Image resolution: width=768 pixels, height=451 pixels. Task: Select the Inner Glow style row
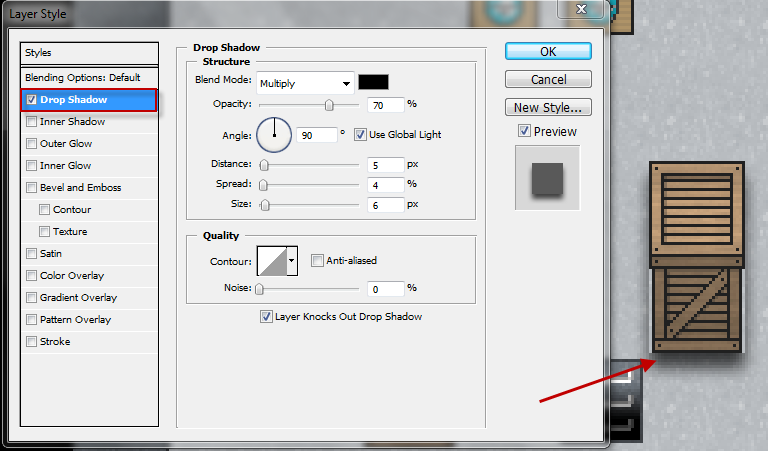click(89, 166)
